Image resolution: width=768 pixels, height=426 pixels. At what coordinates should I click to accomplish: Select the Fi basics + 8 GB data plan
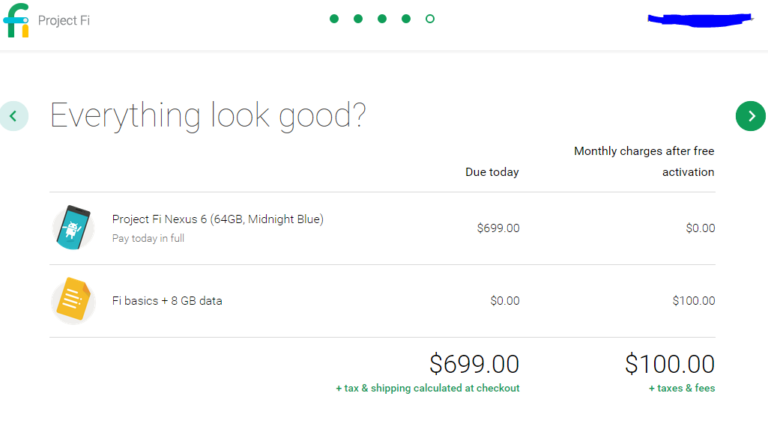click(x=167, y=300)
